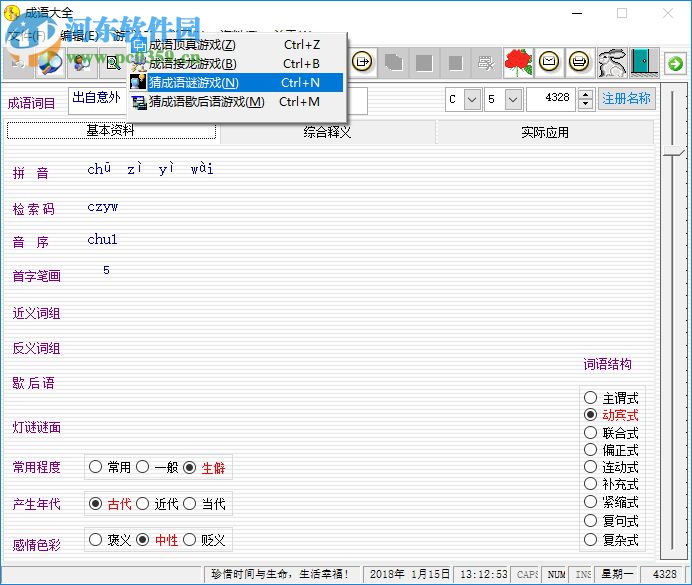
Task: Choose 猜成语谜游戏(N) menu entry
Action: tap(236, 82)
